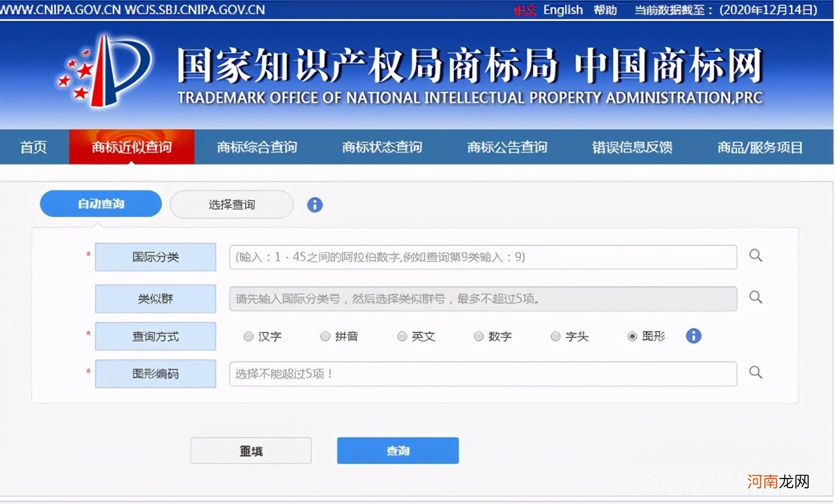The height and width of the screenshot is (504, 836).
Task: Click the 中文 language link
Action: pos(525,10)
